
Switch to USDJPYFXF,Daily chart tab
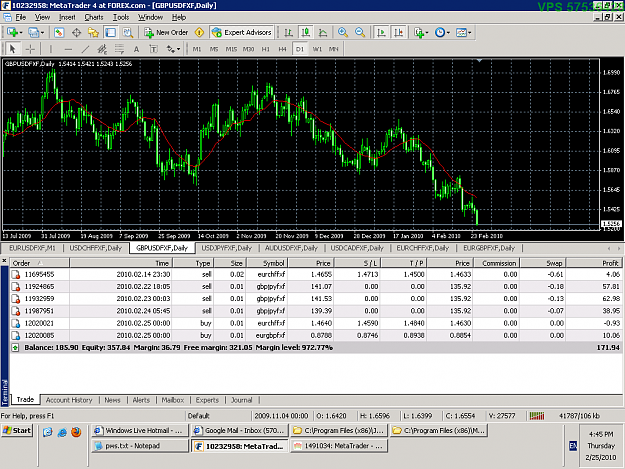pyautogui.click(x=226, y=248)
